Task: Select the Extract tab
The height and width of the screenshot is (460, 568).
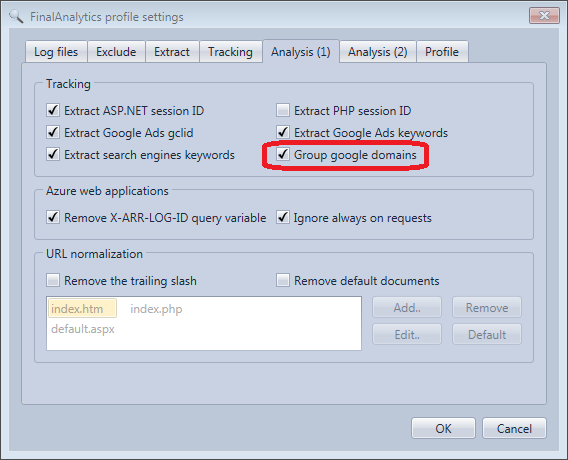Action: tap(172, 52)
